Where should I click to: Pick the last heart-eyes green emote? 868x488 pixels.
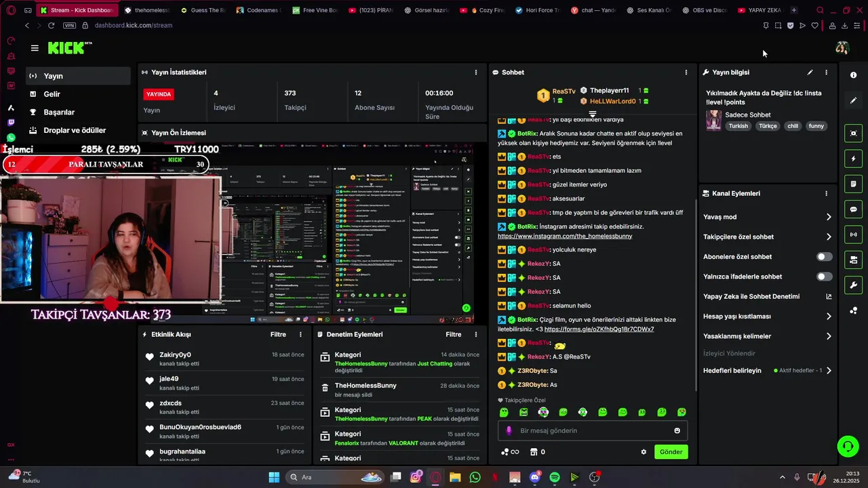(682, 412)
